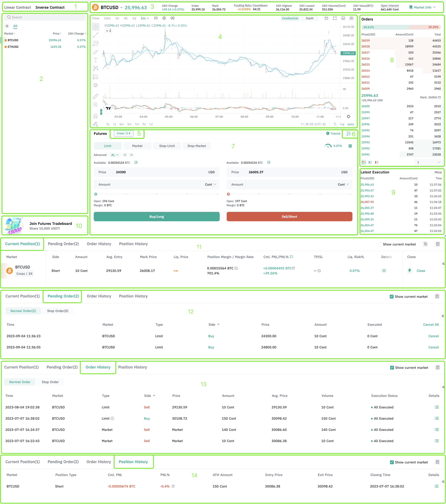This screenshot has width=446, height=504.
Task: Select the text drawing tool
Action: (95, 60)
